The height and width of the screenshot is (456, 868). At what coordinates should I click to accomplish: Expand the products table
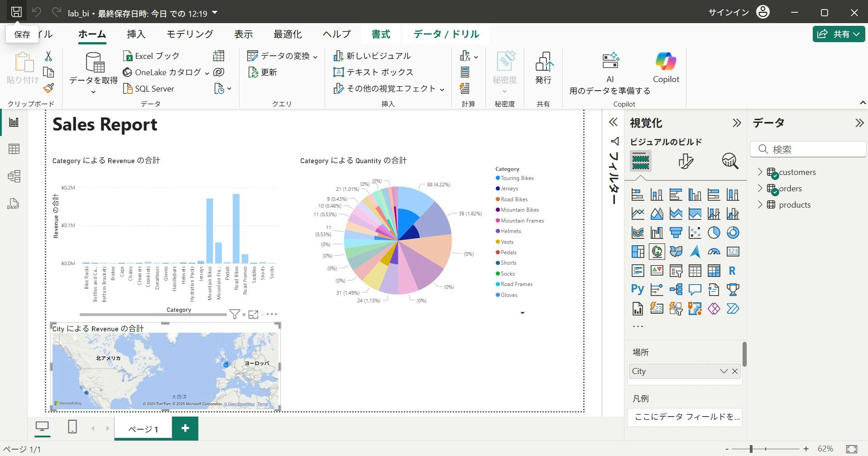coord(760,204)
